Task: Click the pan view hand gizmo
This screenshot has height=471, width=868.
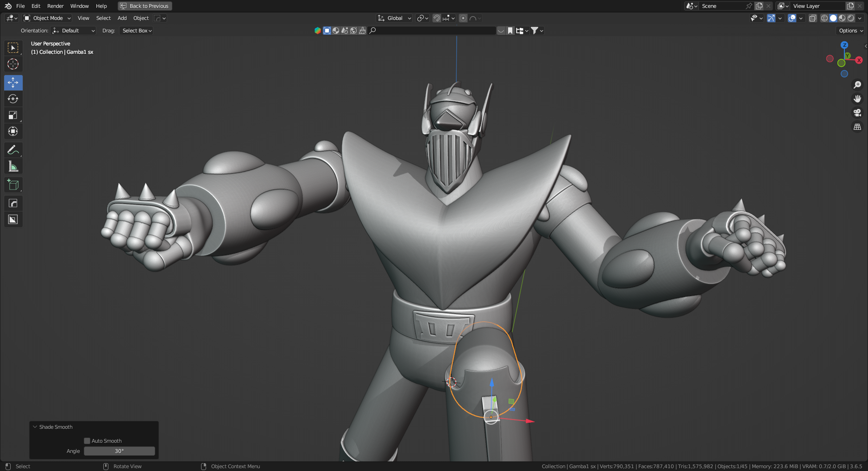Action: [x=857, y=99]
